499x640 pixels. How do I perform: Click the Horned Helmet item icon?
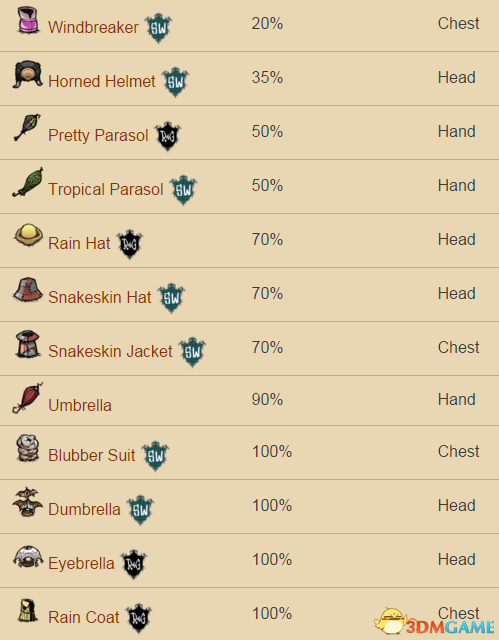28,74
